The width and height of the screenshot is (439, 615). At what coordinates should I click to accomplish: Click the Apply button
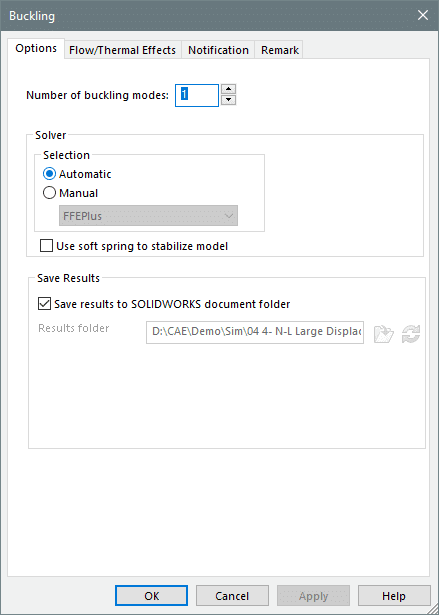(313, 596)
